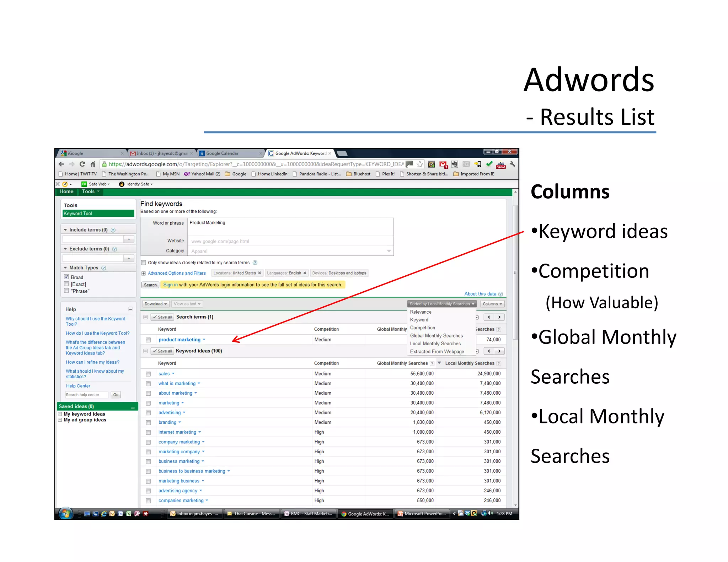Image resolution: width=728 pixels, height=562 pixels.
Task: Check the "Phrase" match type
Action: tap(66, 291)
